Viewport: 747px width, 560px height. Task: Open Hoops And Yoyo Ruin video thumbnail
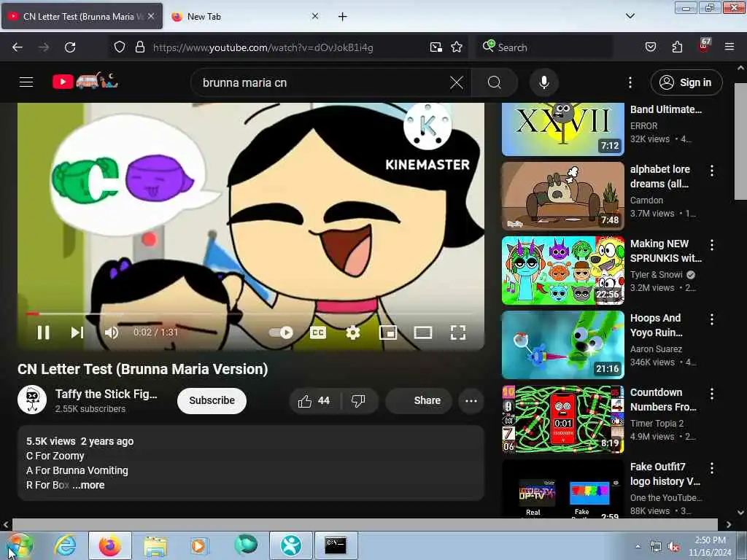pyautogui.click(x=562, y=345)
